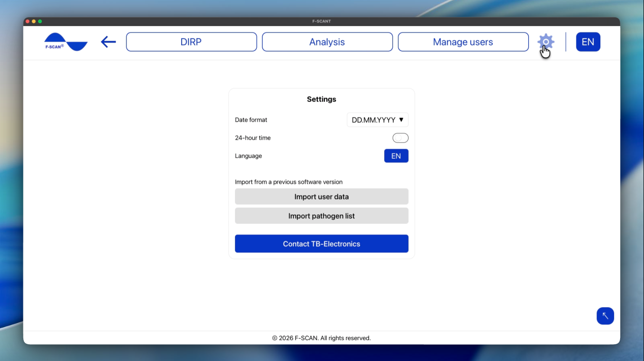Click the EN button beside Language
The height and width of the screenshot is (361, 644).
pyautogui.click(x=396, y=156)
